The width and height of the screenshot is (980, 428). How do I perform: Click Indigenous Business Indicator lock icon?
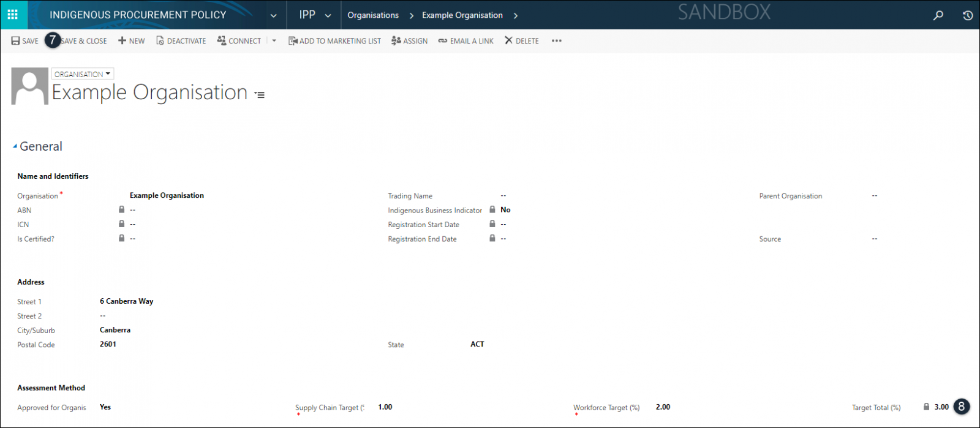pos(492,209)
